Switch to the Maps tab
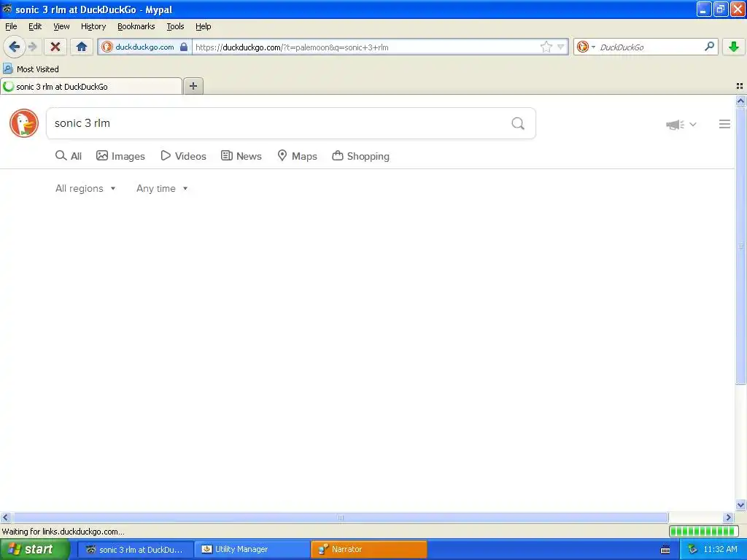Image resolution: width=747 pixels, height=560 pixels. point(298,156)
